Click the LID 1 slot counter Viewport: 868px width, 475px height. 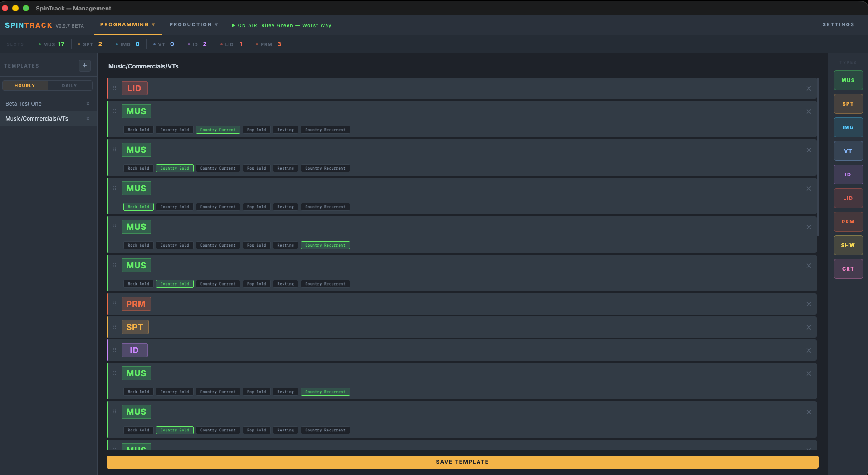[x=231, y=44]
